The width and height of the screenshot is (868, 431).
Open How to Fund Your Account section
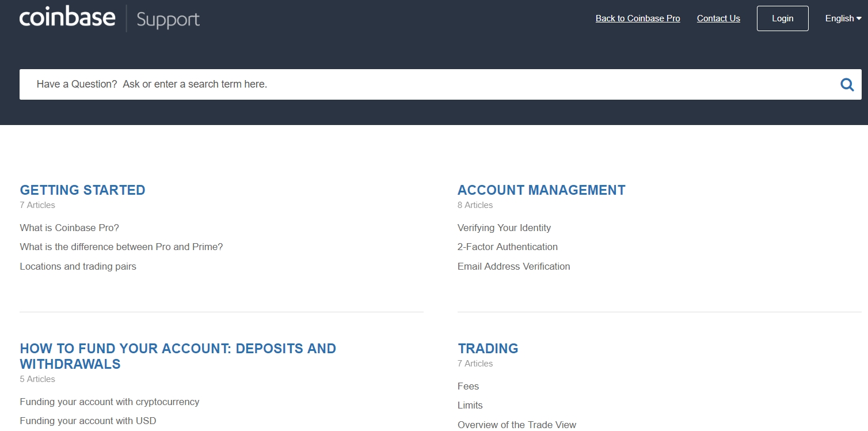click(x=178, y=356)
